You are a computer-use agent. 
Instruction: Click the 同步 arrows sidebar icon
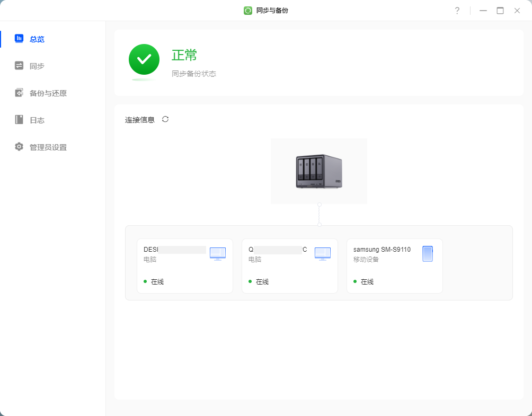click(19, 66)
